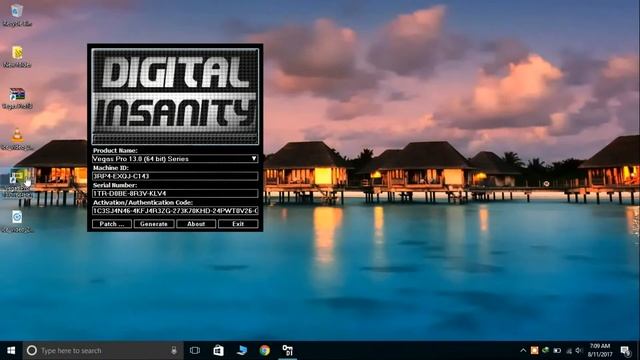640x360 pixels.
Task: Open the network icon in system tray
Action: point(569,351)
